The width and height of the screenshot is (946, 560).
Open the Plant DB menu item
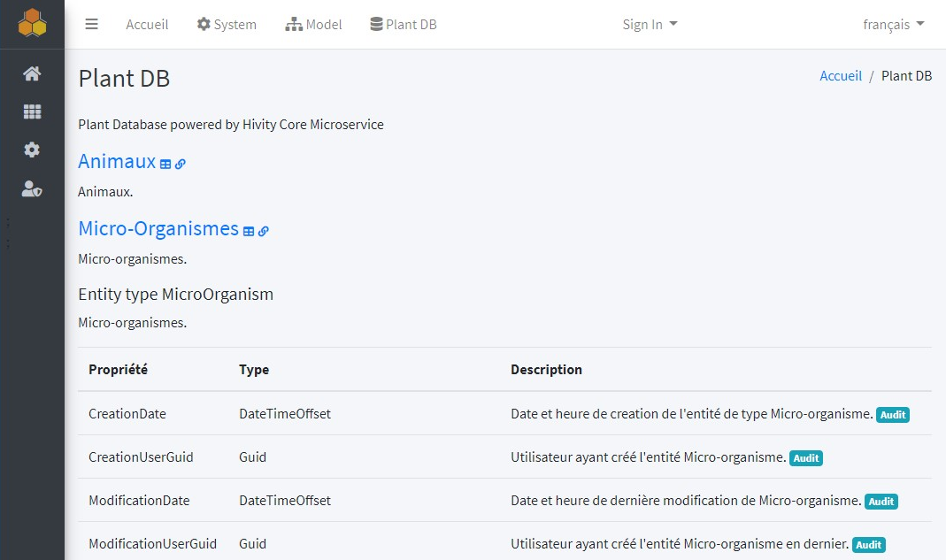click(x=403, y=25)
